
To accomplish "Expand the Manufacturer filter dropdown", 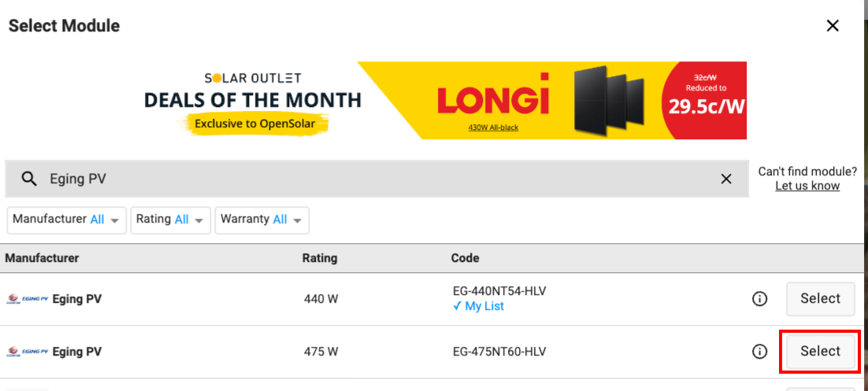I will [66, 219].
